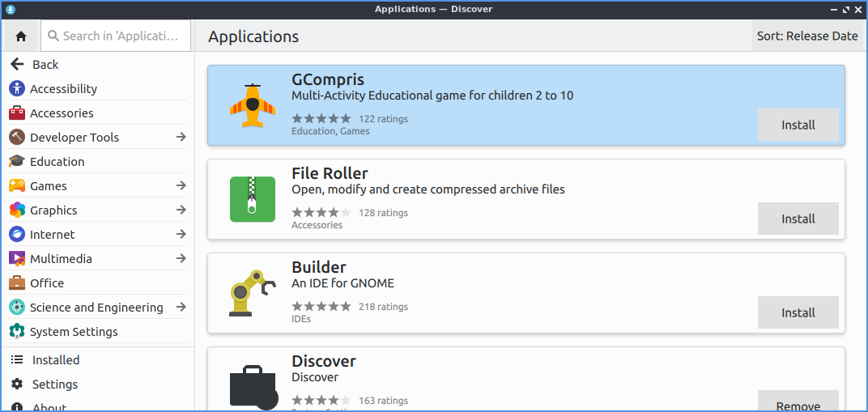Open the Installed applications page
Viewport: 868px width, 412px height.
[x=56, y=360]
